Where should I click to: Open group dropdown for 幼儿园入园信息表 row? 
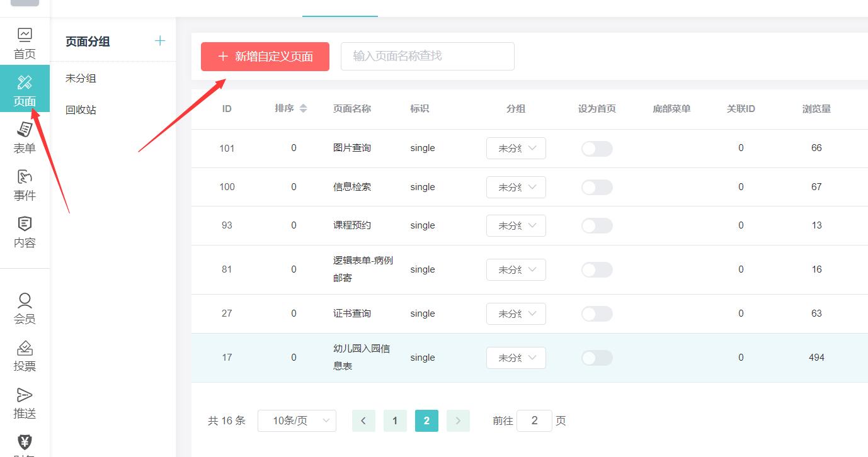click(x=516, y=358)
